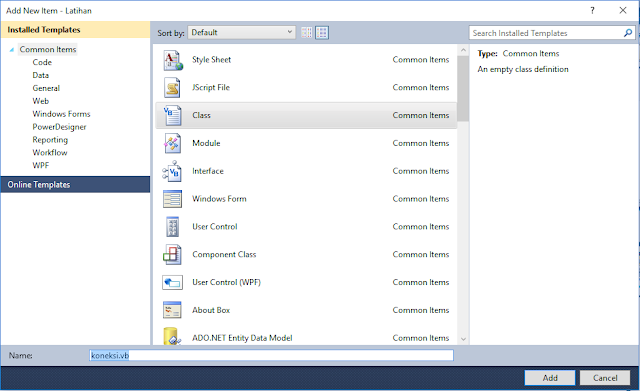Open the help question mark button
640x391 pixels.
coord(592,11)
